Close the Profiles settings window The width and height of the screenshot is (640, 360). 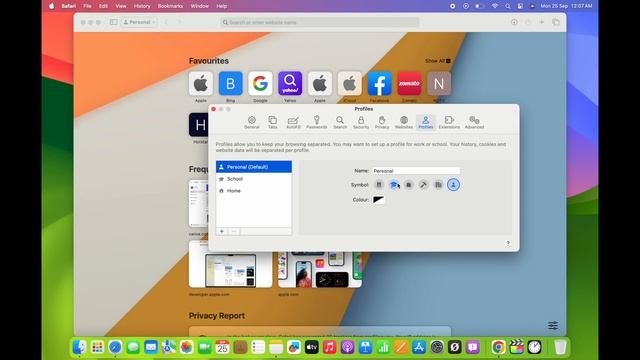[x=213, y=109]
